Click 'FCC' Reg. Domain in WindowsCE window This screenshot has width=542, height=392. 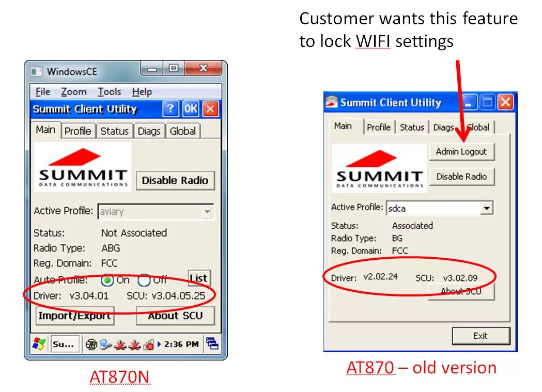(109, 263)
